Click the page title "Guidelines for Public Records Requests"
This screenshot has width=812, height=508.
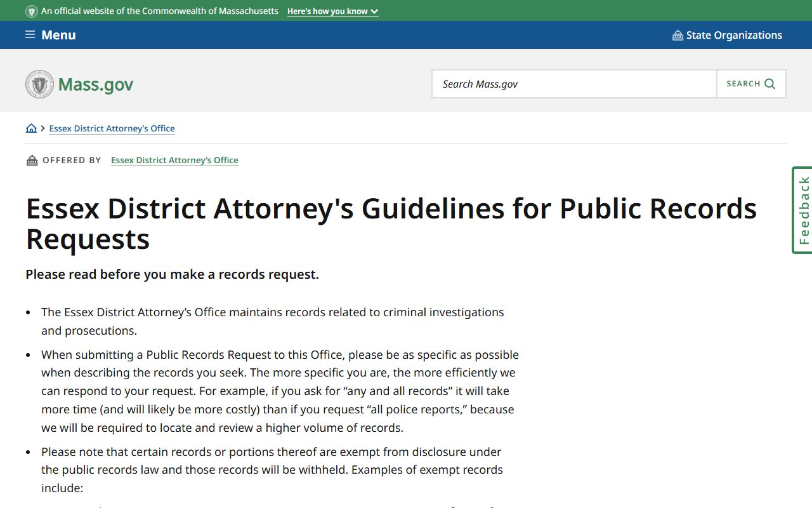391,224
